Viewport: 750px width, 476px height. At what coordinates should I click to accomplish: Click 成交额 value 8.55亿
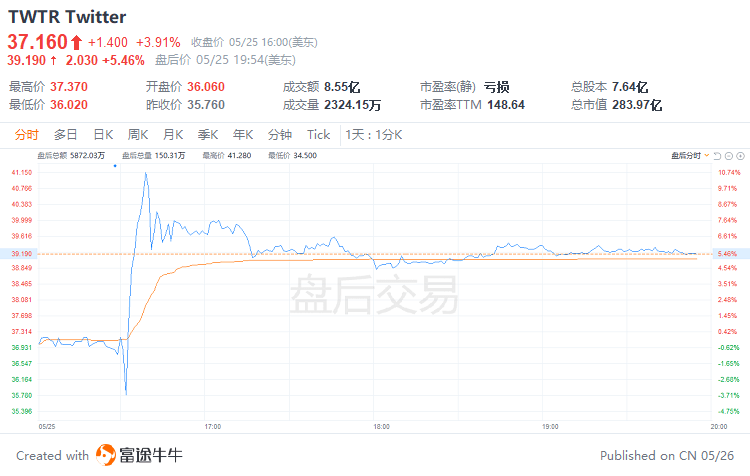(342, 87)
